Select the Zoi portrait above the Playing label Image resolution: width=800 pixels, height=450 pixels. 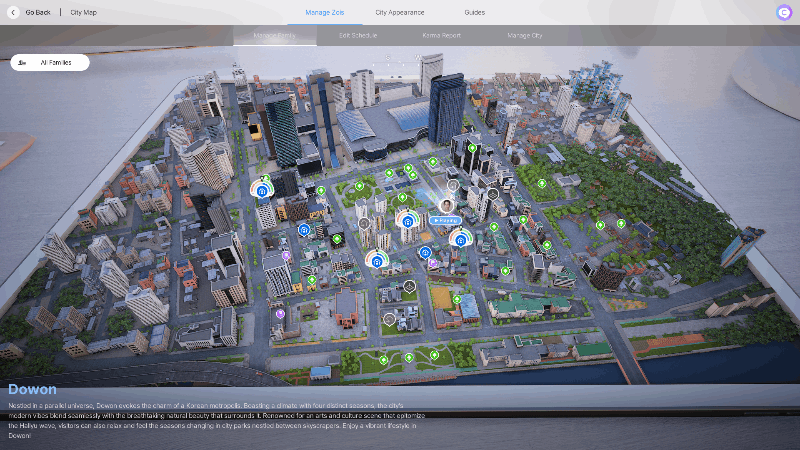click(446, 205)
